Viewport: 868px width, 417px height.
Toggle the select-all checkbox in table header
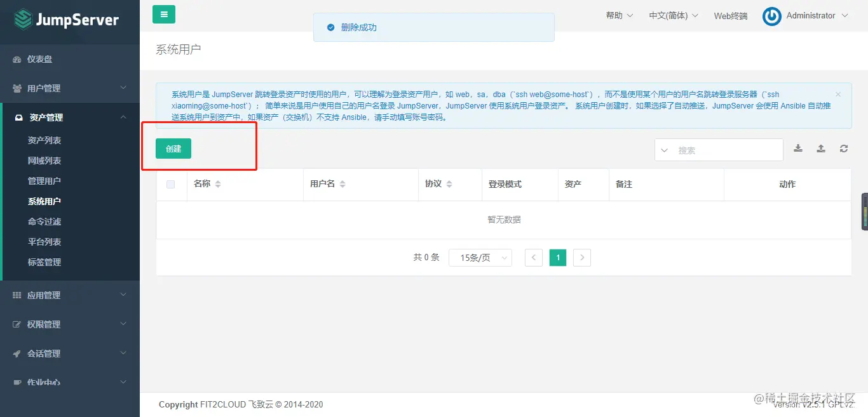170,185
